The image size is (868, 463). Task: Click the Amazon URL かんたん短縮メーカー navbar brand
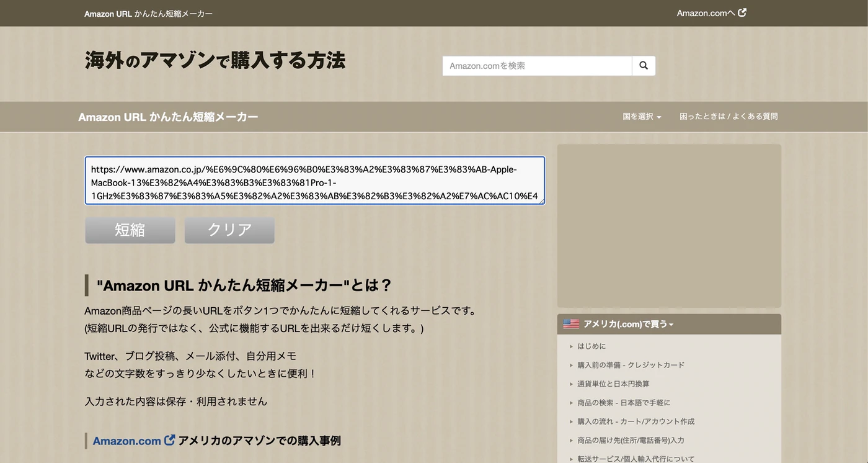[x=168, y=117]
